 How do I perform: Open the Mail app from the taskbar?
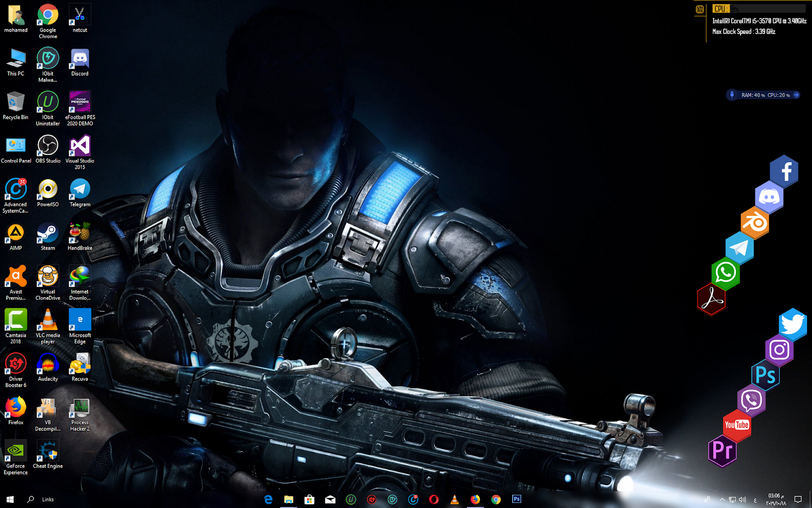[x=330, y=499]
